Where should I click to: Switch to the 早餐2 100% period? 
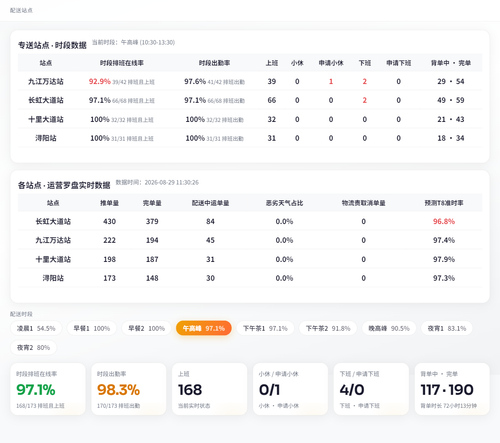coord(146,328)
